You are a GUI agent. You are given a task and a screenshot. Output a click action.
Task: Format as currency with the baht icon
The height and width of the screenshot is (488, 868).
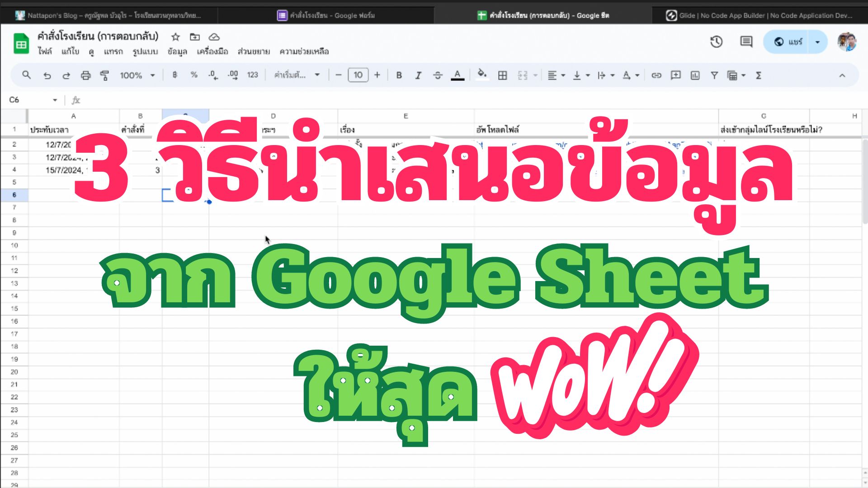tap(175, 75)
